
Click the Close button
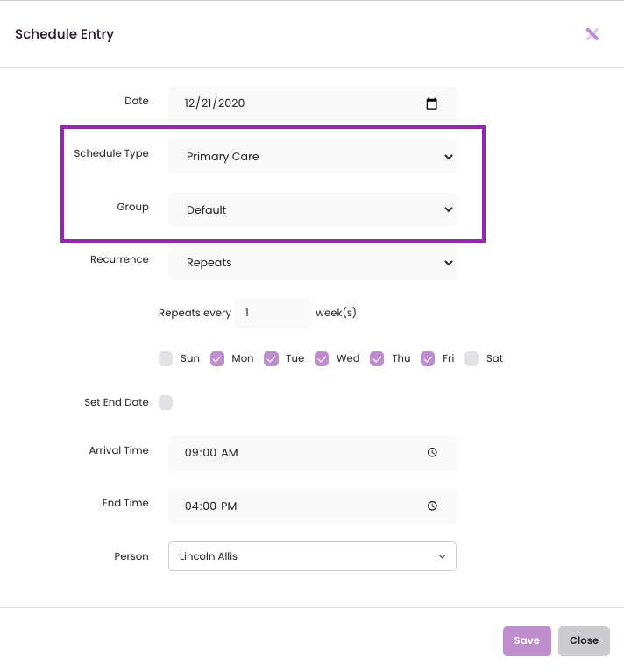584,640
